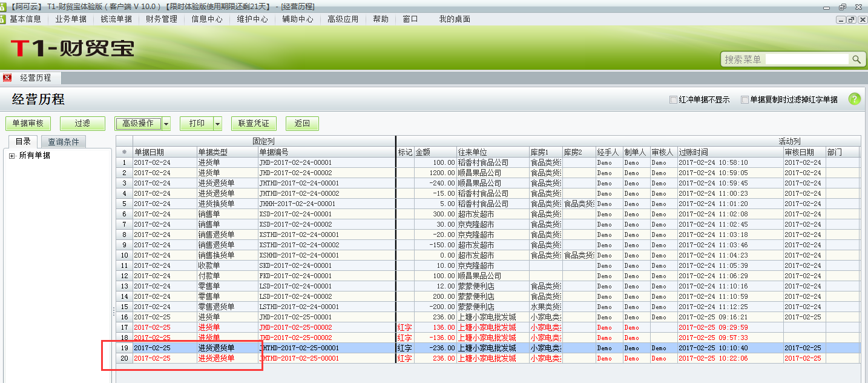868x383 pixels.
Task: Click the red icon on 经营历程 tab
Action: tap(7, 78)
